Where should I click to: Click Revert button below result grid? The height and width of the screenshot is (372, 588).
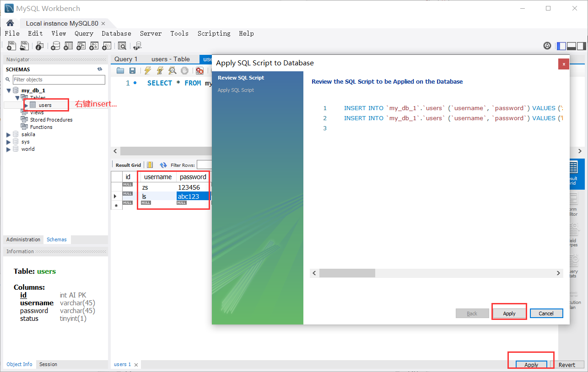[x=567, y=365]
